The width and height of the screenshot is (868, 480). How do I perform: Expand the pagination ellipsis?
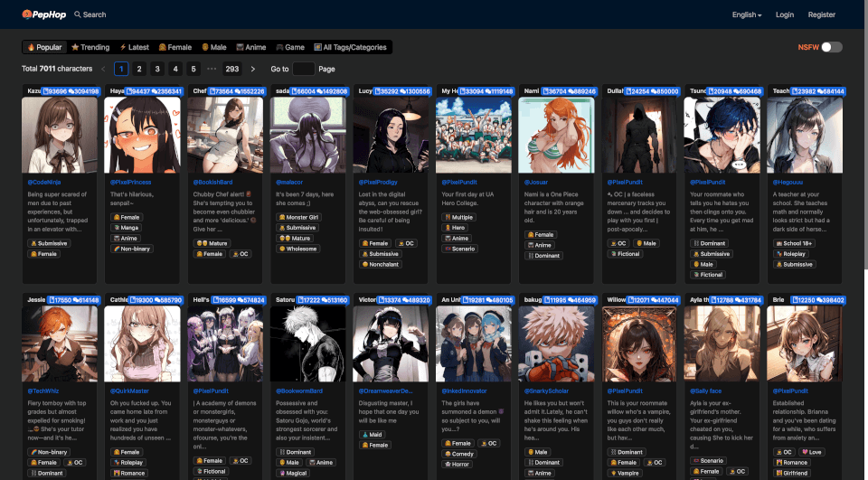point(212,69)
